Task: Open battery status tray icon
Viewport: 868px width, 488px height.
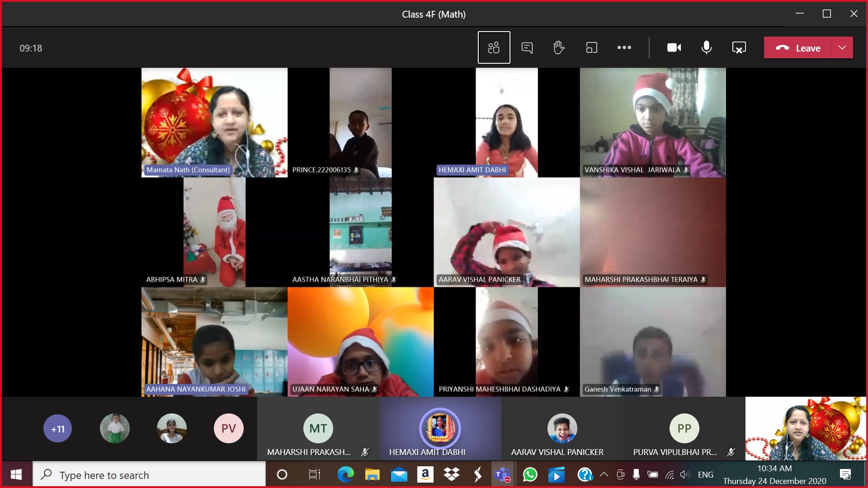Action: (652, 474)
